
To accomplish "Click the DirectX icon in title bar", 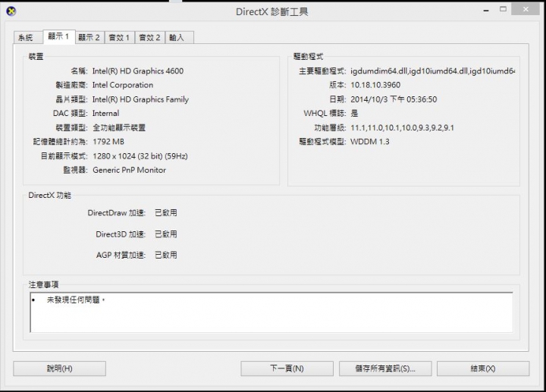I will click(x=11, y=11).
